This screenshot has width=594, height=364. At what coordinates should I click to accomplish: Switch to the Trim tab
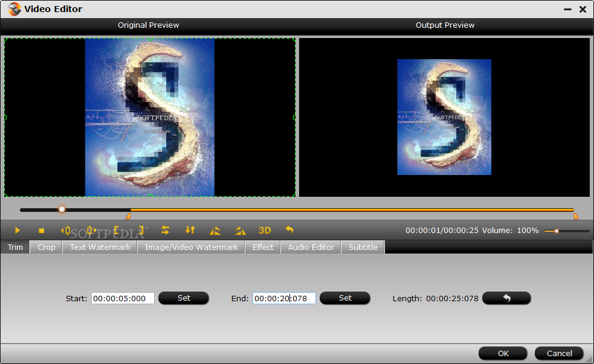coord(15,247)
